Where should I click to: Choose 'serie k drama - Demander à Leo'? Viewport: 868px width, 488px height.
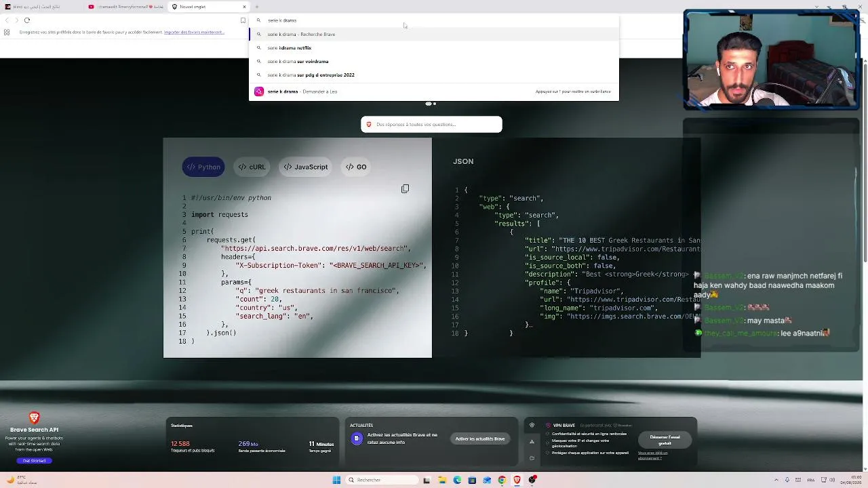tap(434, 91)
